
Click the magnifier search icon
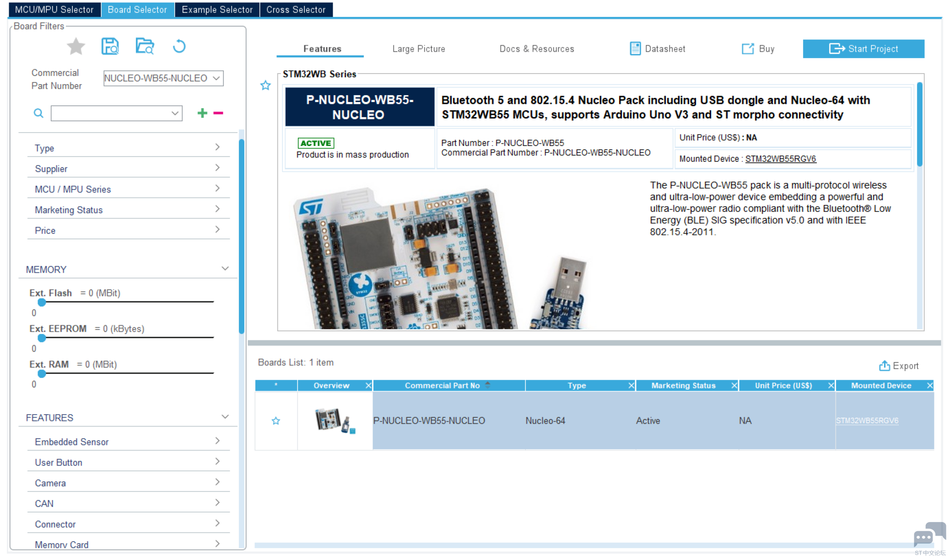click(x=38, y=113)
